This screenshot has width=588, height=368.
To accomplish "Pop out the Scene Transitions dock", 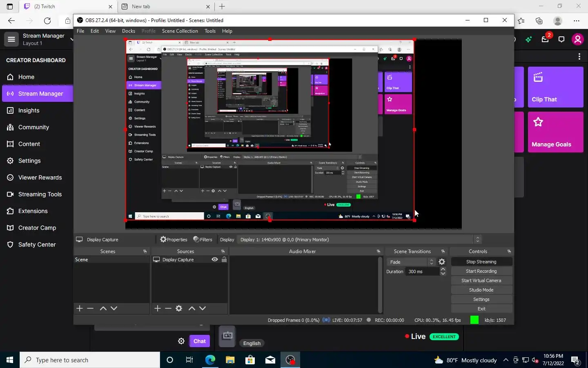I will tap(443, 251).
